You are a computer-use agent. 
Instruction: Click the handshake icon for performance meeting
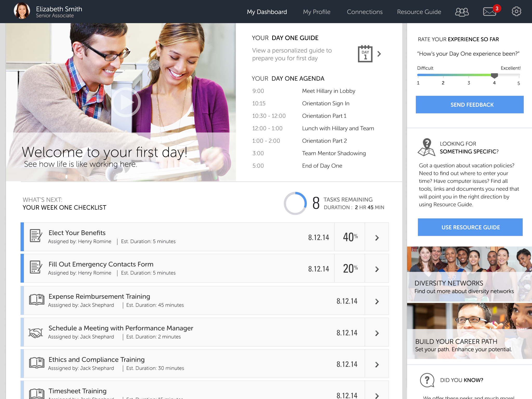(x=36, y=333)
